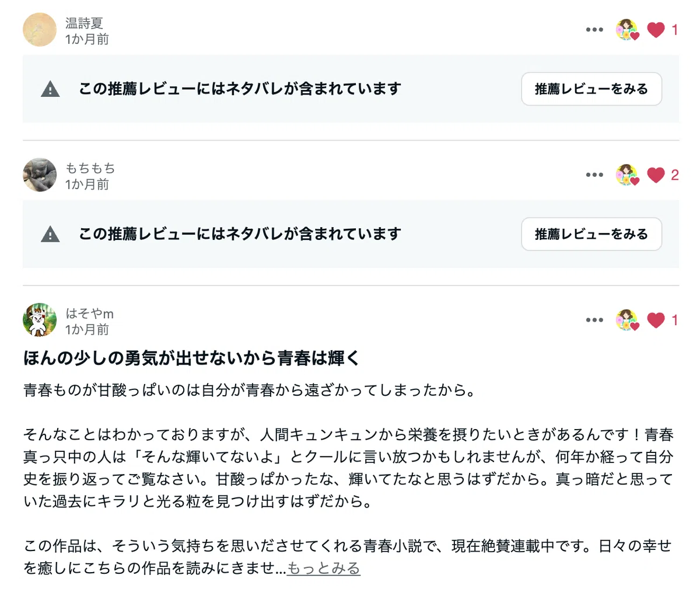Open username link 温詩夏
The image size is (700, 589).
[x=84, y=23]
